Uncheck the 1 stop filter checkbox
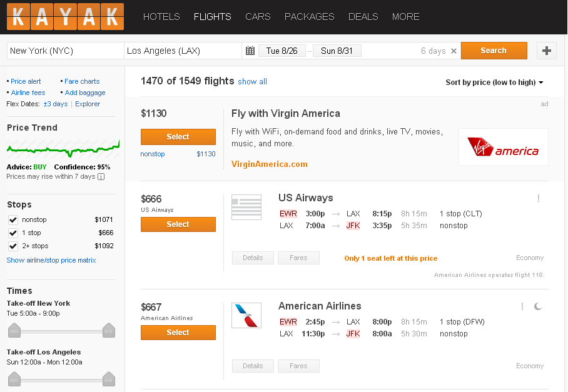The width and height of the screenshot is (568, 392). coord(13,233)
